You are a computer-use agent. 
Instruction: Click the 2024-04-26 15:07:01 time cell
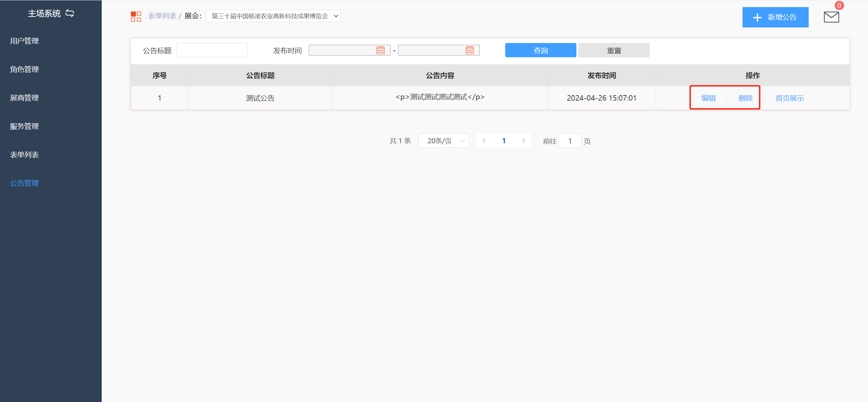[x=601, y=98]
